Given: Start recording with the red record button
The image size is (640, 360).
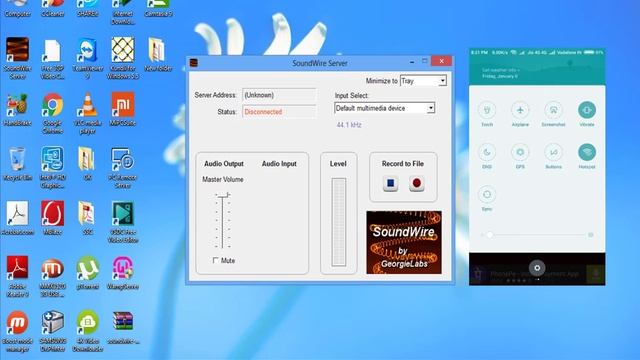Looking at the screenshot, I should (416, 183).
